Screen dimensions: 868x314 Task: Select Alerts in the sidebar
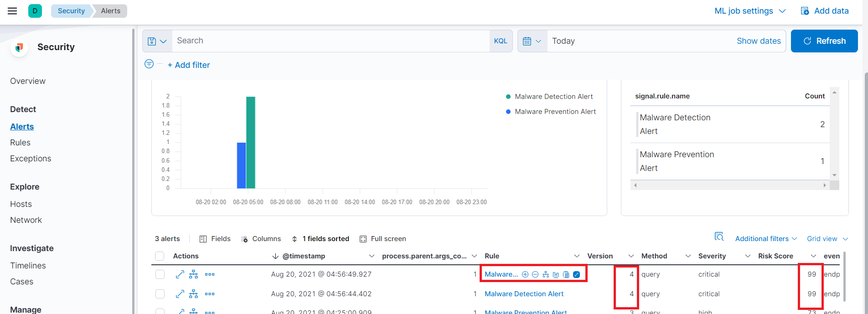pos(22,127)
